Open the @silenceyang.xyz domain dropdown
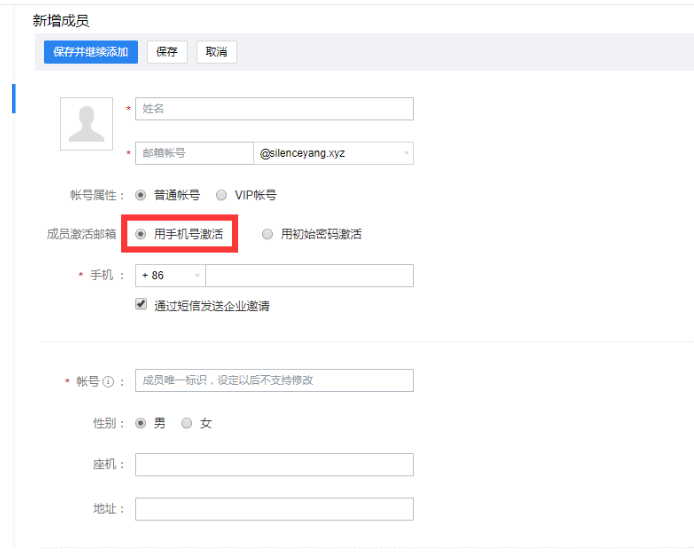Viewport: 694px width, 557px height. [x=333, y=153]
